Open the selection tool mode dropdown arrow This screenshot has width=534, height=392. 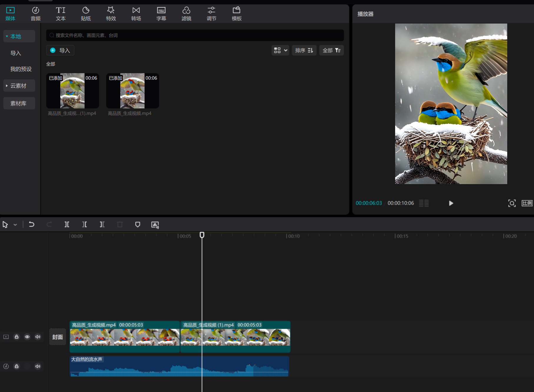15,225
